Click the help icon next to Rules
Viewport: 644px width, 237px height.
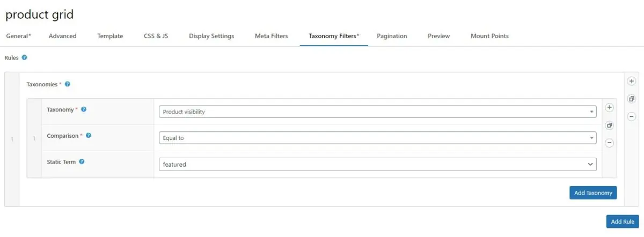[25, 57]
